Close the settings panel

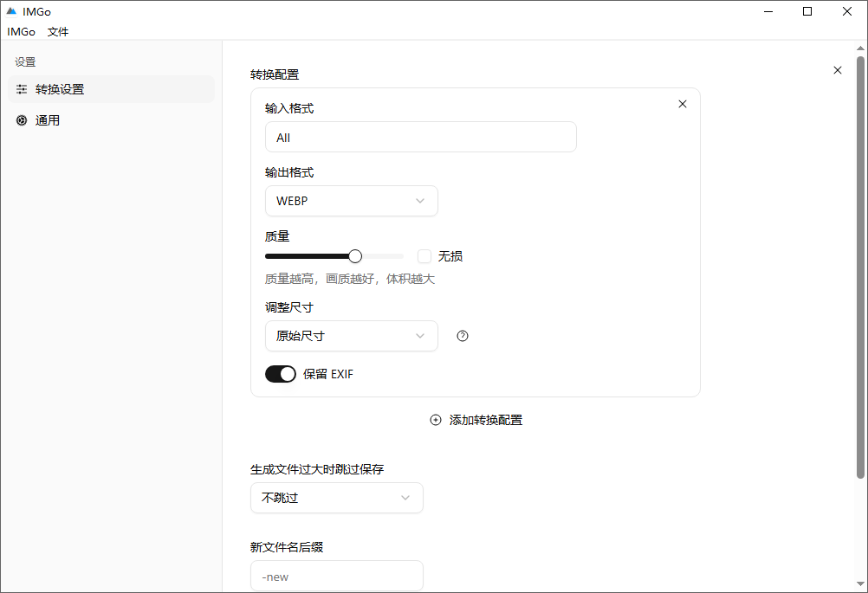point(838,70)
